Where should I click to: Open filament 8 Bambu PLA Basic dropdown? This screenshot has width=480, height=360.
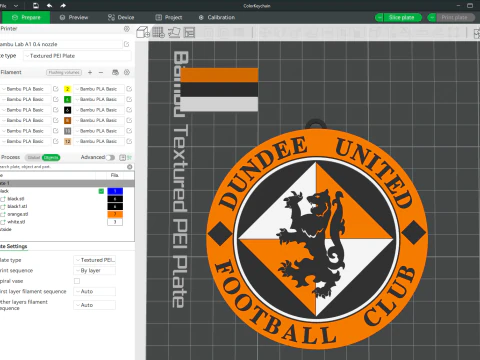99,120
